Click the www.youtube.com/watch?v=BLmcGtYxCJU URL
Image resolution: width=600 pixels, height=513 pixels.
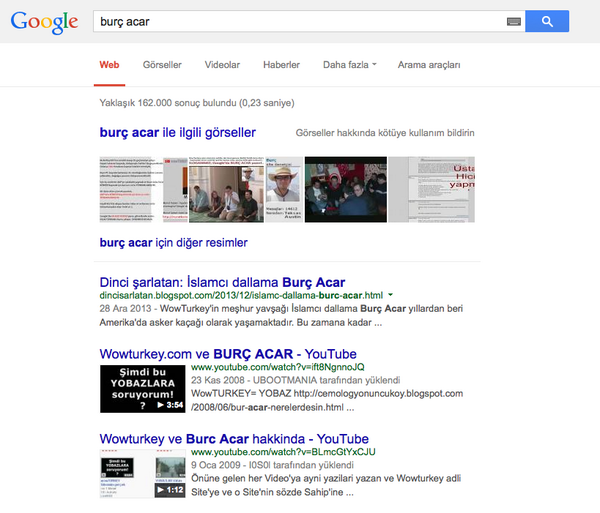(283, 452)
